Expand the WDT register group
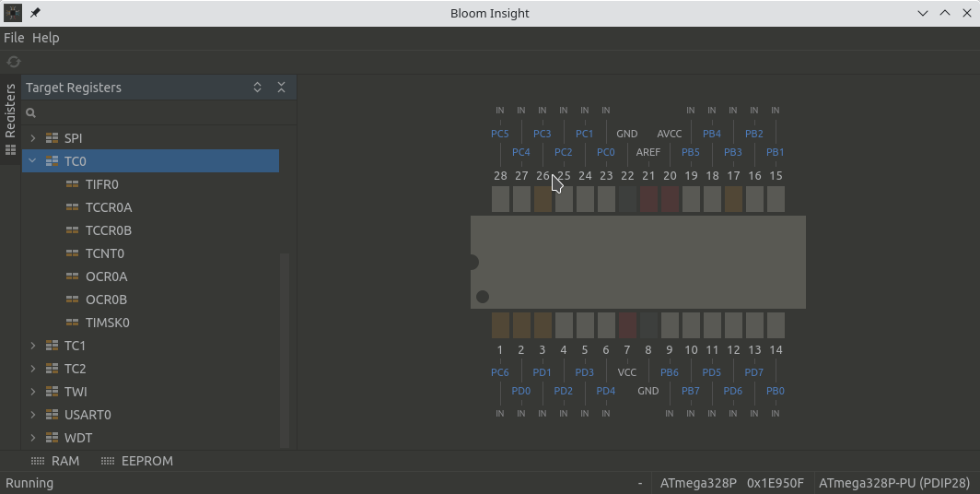The height and width of the screenshot is (494, 980). (33, 438)
